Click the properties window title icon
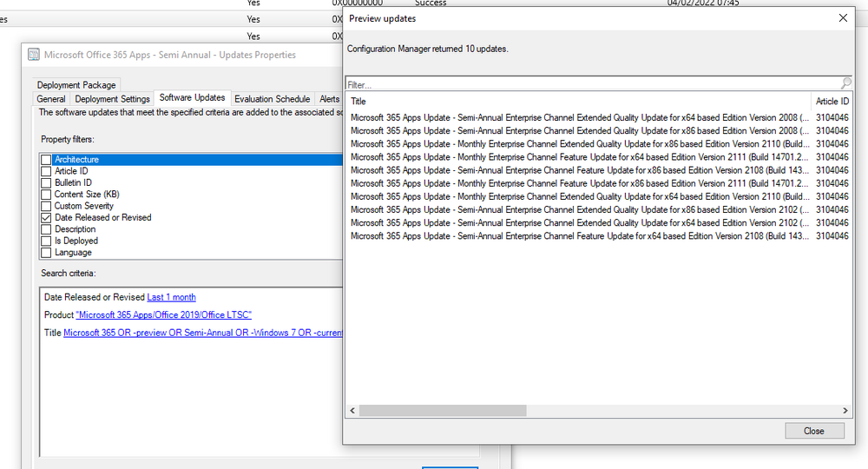Image resolution: width=868 pixels, height=469 pixels. coord(34,54)
